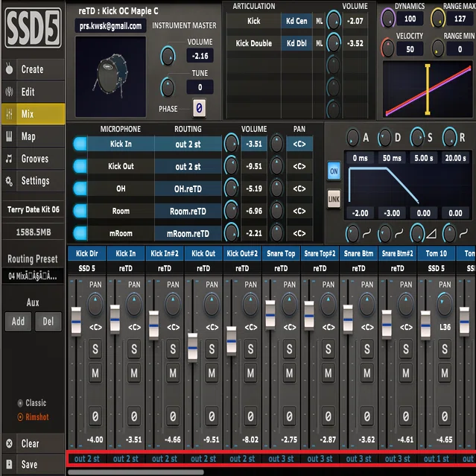Toggle the envelope LINK button
476x476 pixels.
[x=334, y=199]
